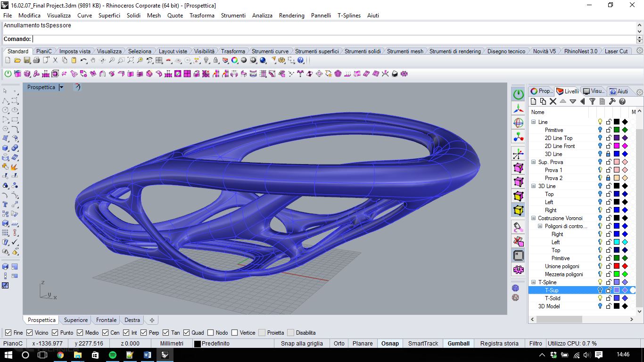Toggle the Cen osnap checkbox

pos(105,333)
